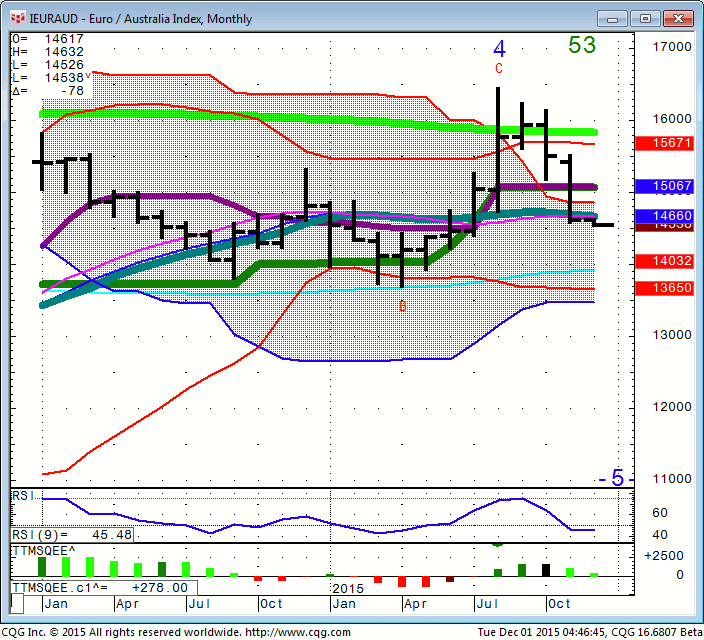Maximize the IEURAUD chart window
Viewport: 704px width, 640px height.
[x=645, y=19]
